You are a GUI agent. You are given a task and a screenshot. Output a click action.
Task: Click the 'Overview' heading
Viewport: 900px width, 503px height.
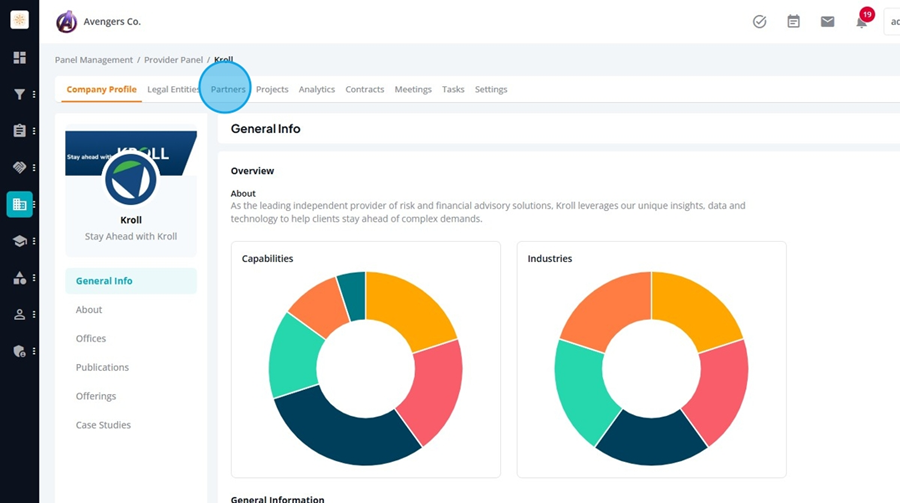click(x=253, y=171)
